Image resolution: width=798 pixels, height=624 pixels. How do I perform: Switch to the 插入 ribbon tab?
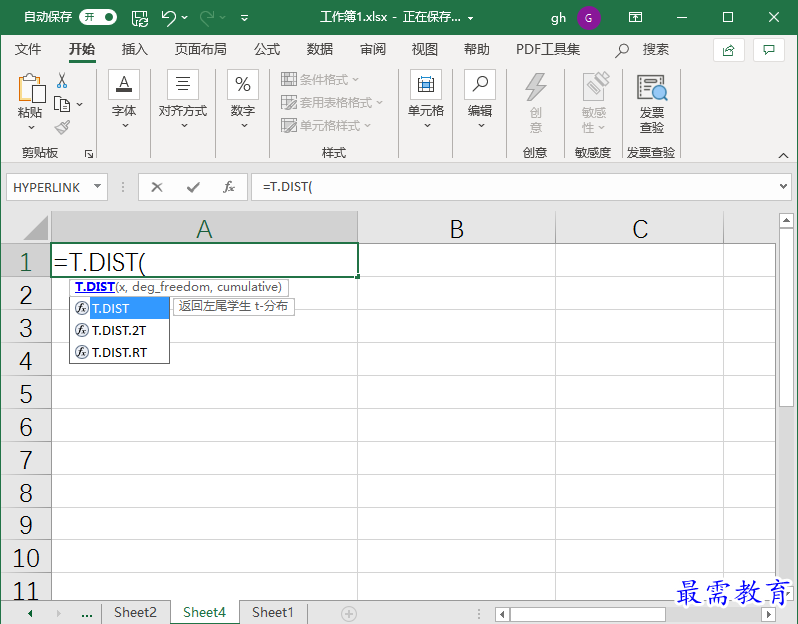pos(134,49)
